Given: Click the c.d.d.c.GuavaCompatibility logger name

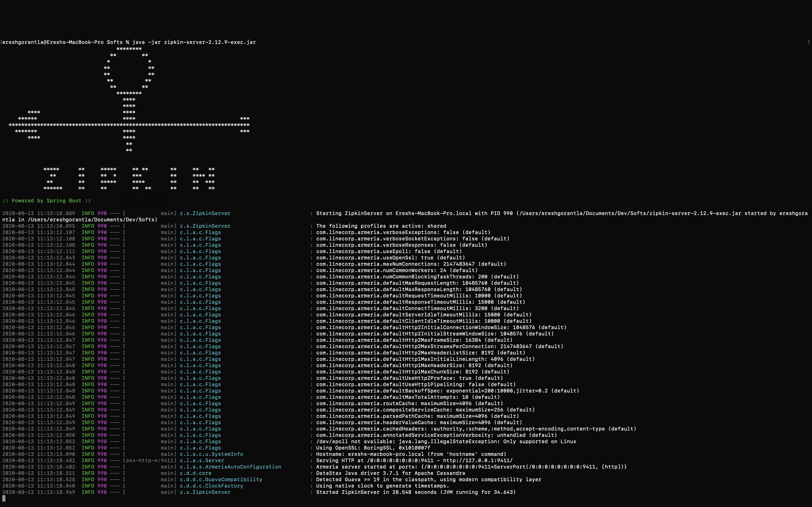Looking at the screenshot, I should (221, 480).
